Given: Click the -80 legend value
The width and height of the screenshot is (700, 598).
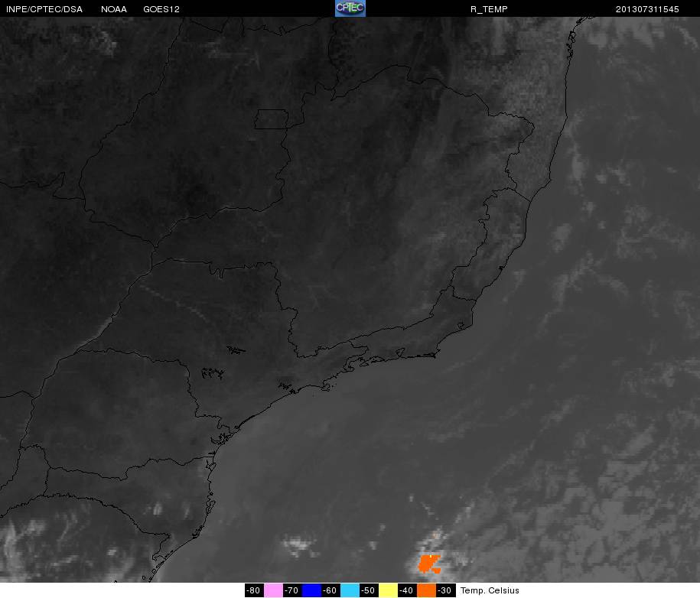Looking at the screenshot, I should pos(253,590).
